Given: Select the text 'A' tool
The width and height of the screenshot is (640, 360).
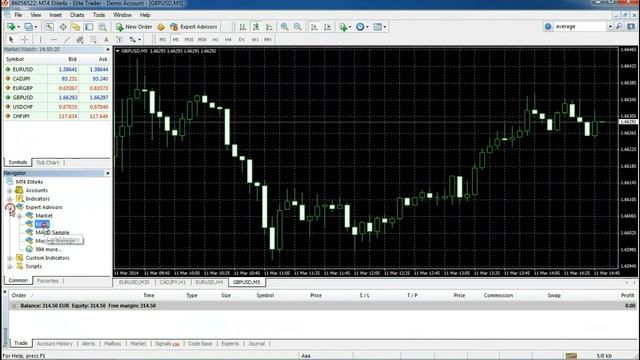Looking at the screenshot, I should pos(106,40).
